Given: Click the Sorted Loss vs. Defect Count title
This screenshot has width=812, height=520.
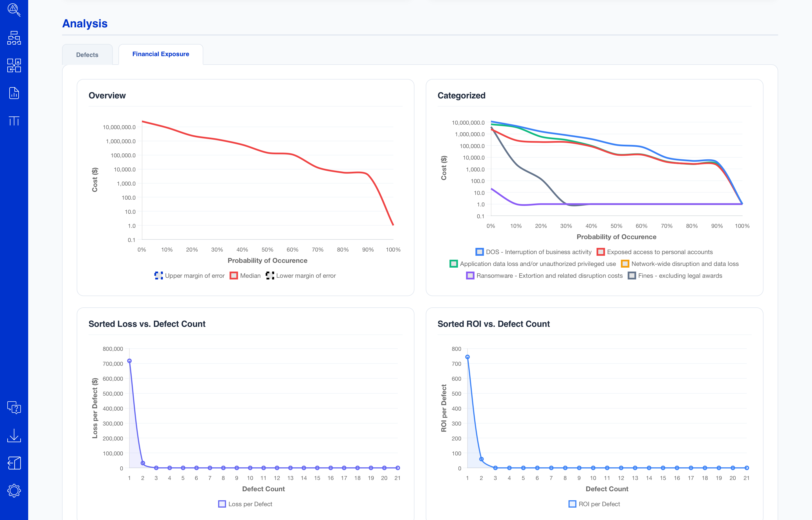Looking at the screenshot, I should tap(147, 324).
